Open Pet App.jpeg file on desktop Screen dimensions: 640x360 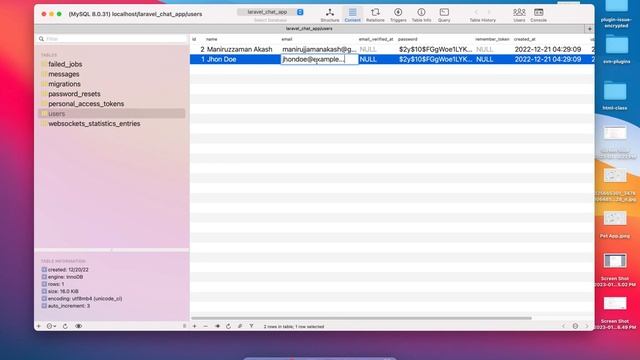point(615,224)
